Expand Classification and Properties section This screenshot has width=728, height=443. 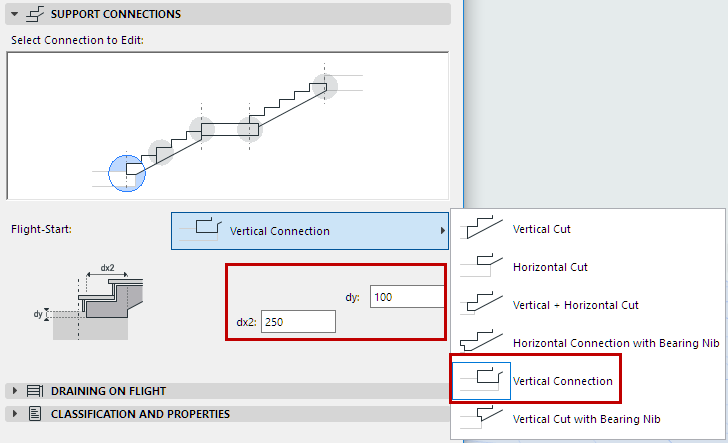(x=14, y=414)
